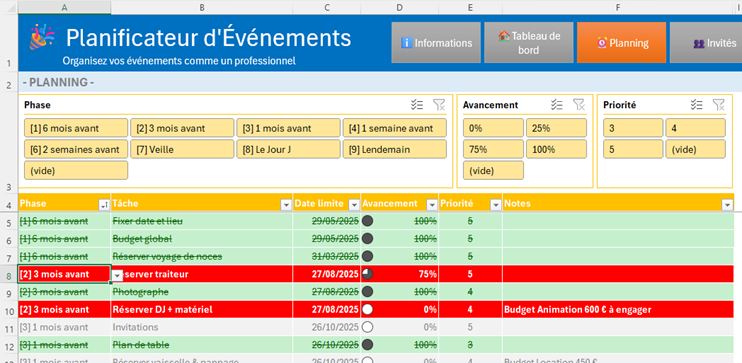The image size is (742, 363).
Task: Select the Plan de table cell
Action: [202, 345]
